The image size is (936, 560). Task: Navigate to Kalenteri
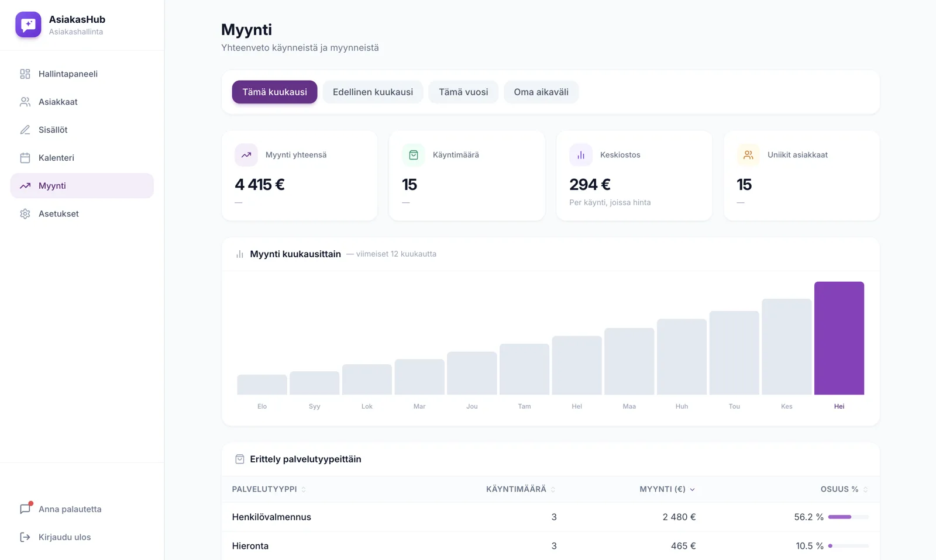[x=82, y=158]
